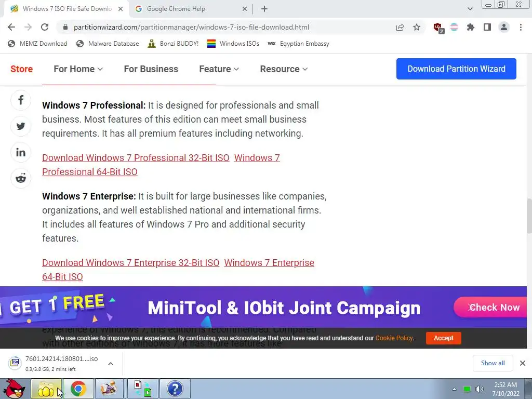Image resolution: width=532 pixels, height=399 pixels.
Task: Open uBlock Origin extension icon
Action: (x=438, y=28)
